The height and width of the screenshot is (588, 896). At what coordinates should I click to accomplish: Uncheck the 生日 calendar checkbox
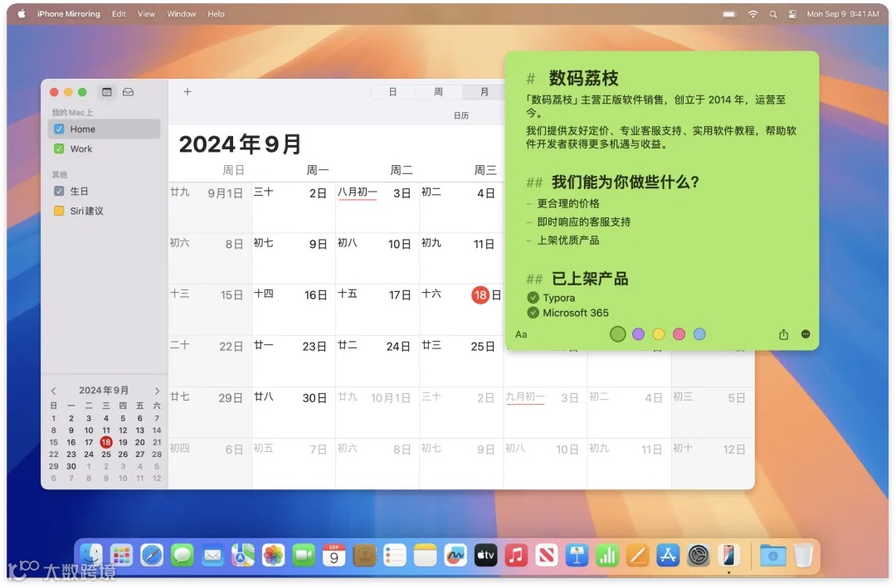pos(59,191)
